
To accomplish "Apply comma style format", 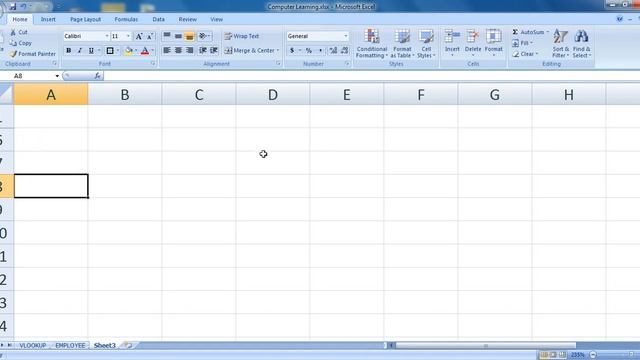I will click(320, 50).
